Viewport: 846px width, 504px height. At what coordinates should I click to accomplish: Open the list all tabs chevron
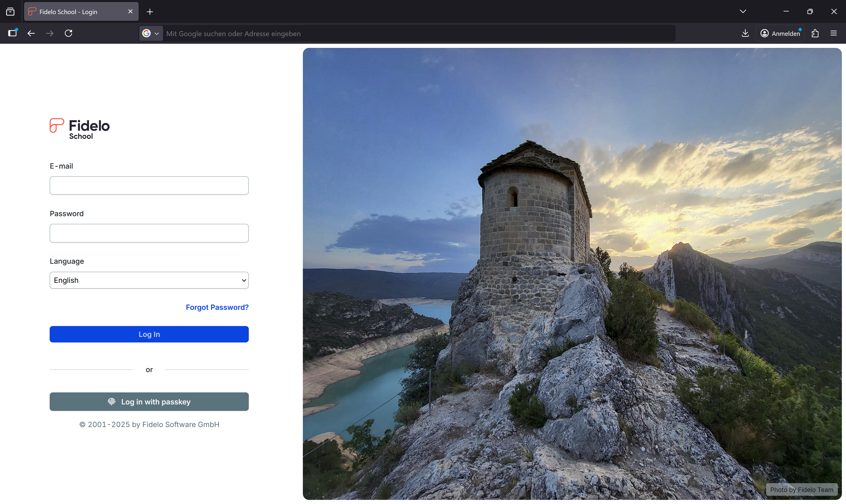pyautogui.click(x=743, y=11)
